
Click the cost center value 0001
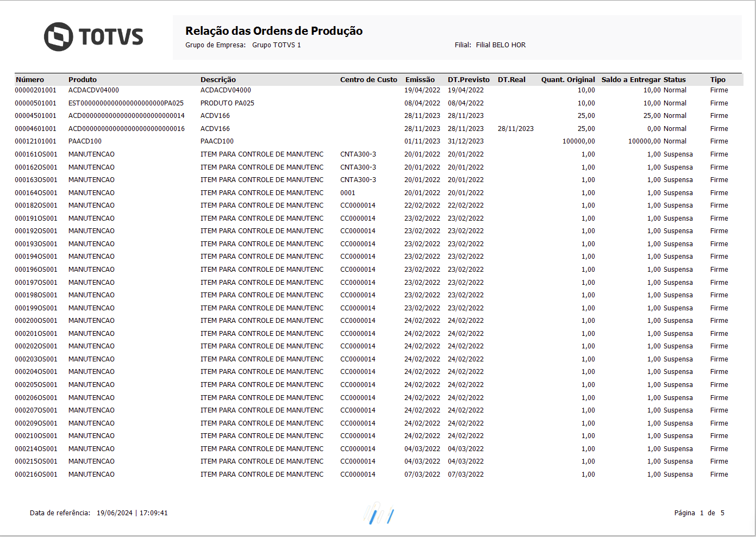click(x=348, y=193)
